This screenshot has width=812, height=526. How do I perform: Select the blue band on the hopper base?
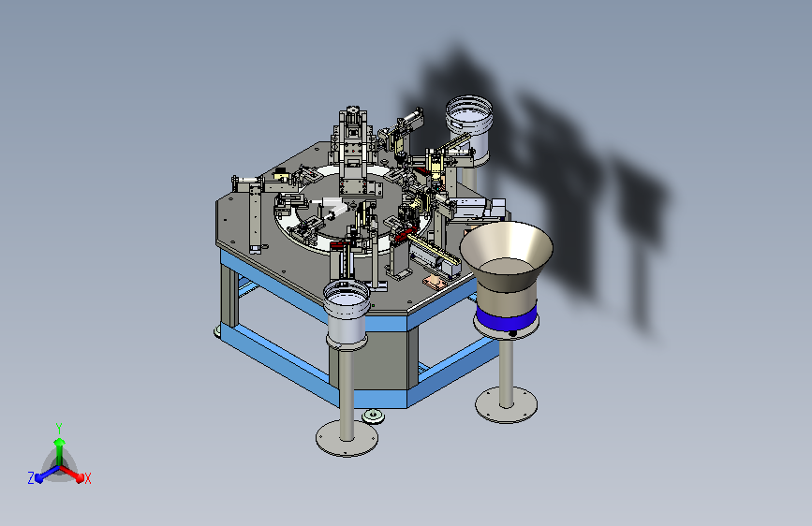(507, 318)
